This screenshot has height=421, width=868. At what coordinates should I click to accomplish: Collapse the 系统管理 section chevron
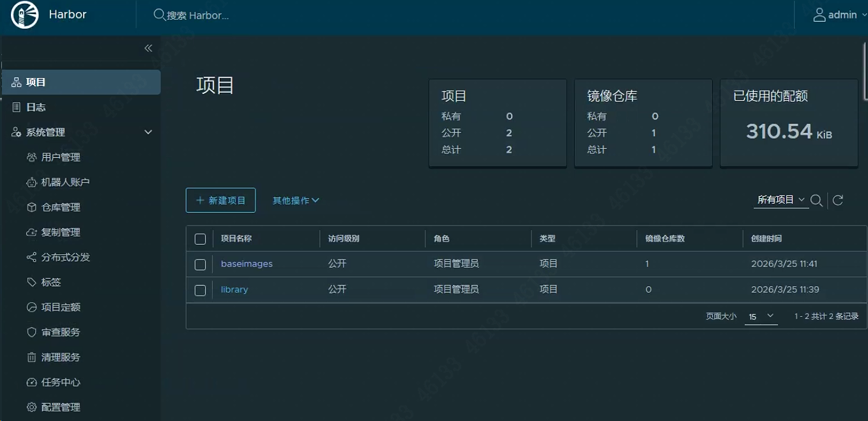(x=148, y=132)
